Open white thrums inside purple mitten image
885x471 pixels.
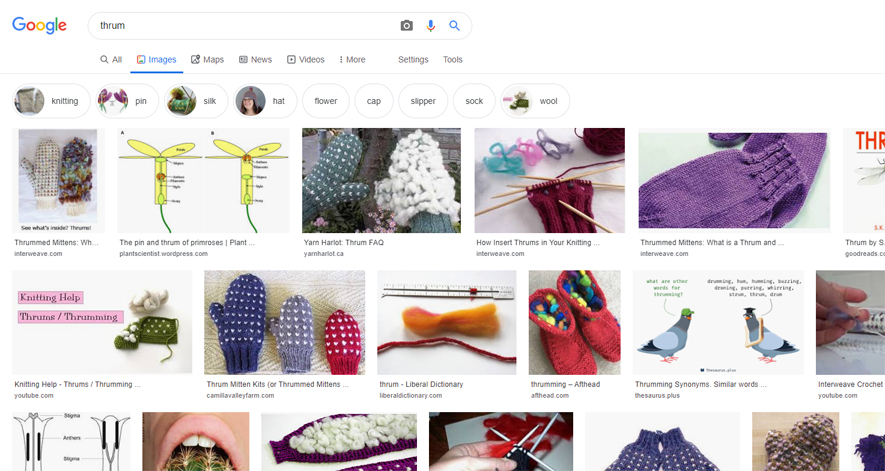pos(339,442)
